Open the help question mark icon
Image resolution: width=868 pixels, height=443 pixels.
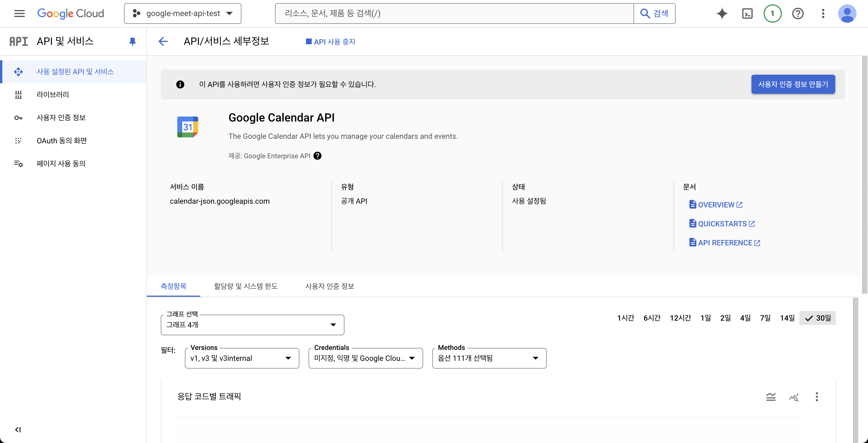point(798,14)
